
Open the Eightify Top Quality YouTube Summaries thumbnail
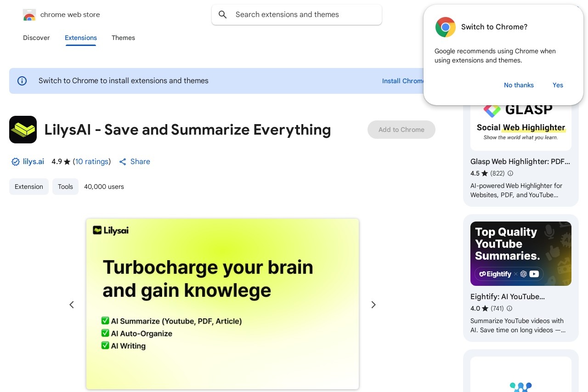coord(521,254)
